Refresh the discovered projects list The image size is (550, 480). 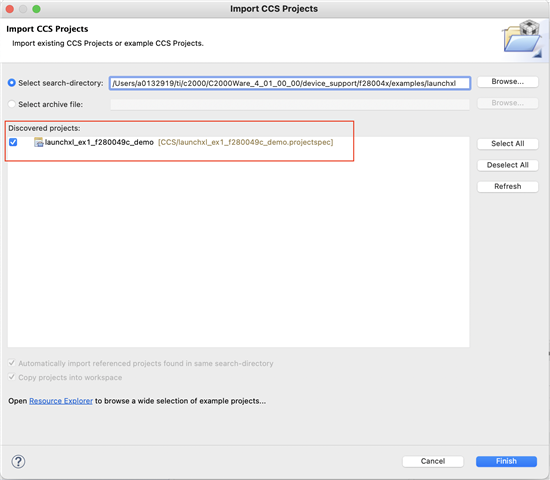click(508, 186)
